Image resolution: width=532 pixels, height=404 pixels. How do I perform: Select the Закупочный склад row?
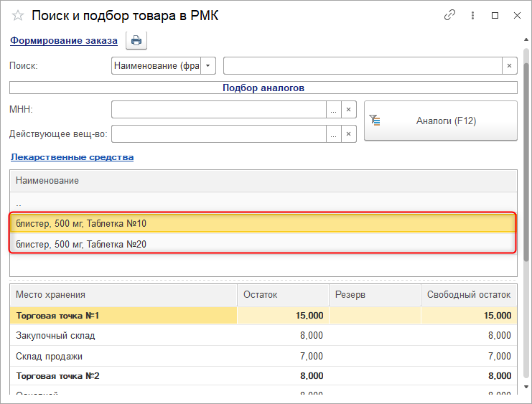point(263,336)
